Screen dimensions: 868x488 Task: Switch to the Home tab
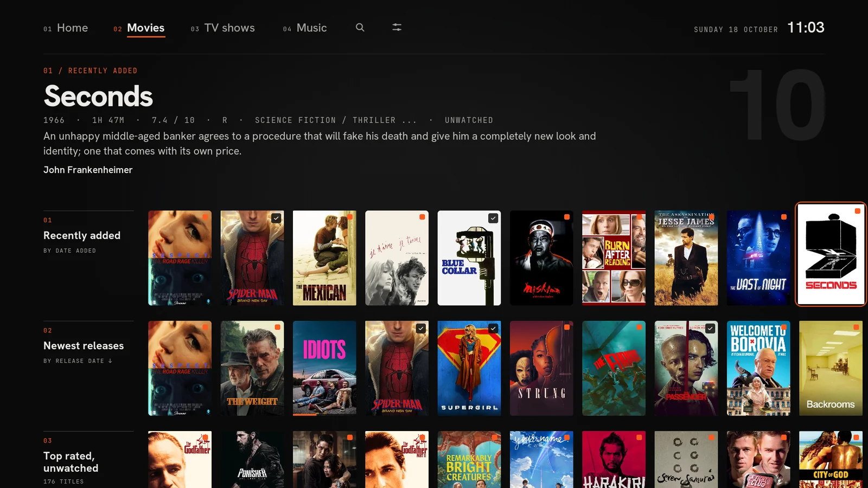coord(66,28)
